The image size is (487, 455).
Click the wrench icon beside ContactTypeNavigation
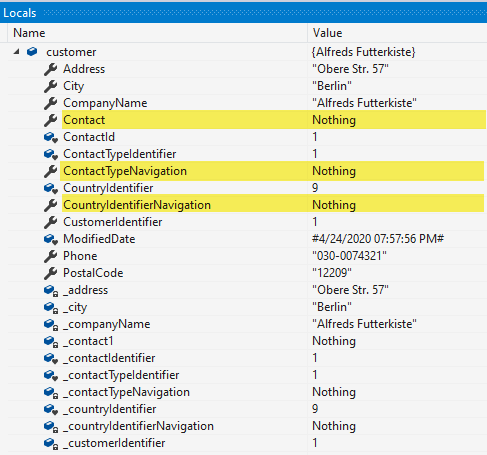tap(50, 171)
